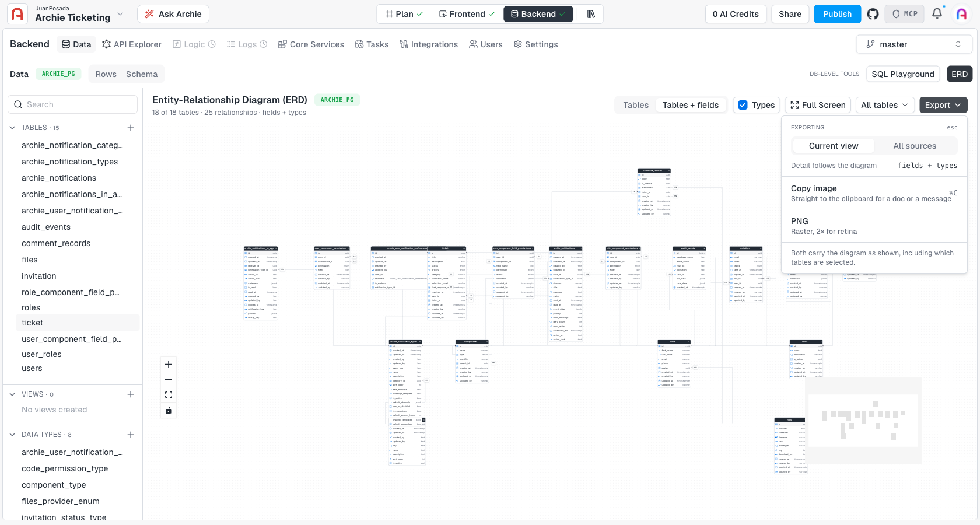980x525 pixels.
Task: Select Tables + fields detail level
Action: 691,105
